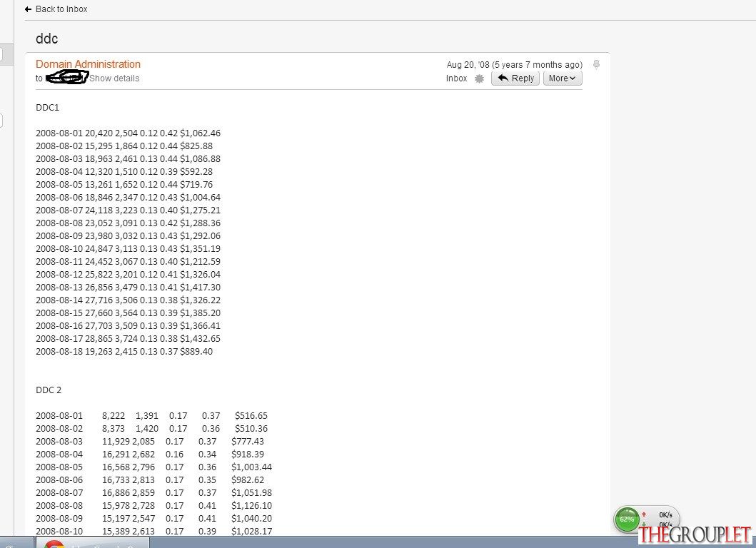
Task: Click the Aug 20, '08 date stamp
Action: point(515,65)
